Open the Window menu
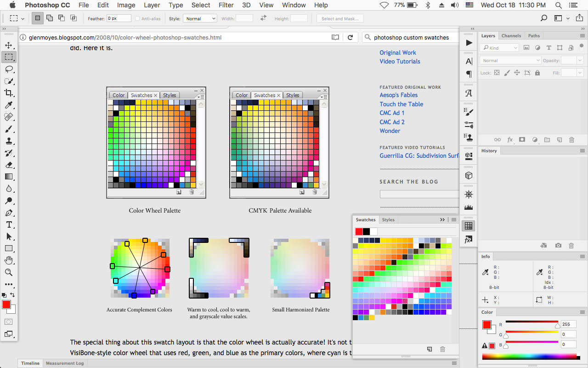This screenshot has width=588, height=368. (x=294, y=5)
